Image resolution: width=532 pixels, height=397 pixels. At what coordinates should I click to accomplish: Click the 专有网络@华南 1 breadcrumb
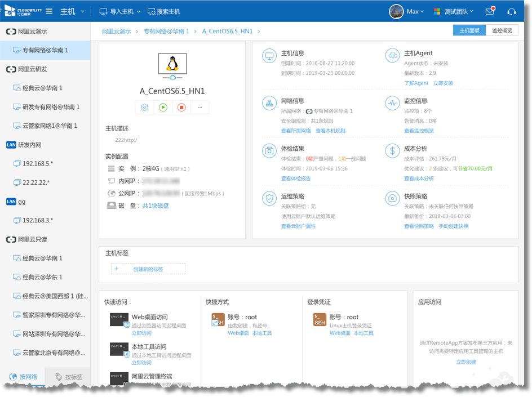(x=166, y=31)
